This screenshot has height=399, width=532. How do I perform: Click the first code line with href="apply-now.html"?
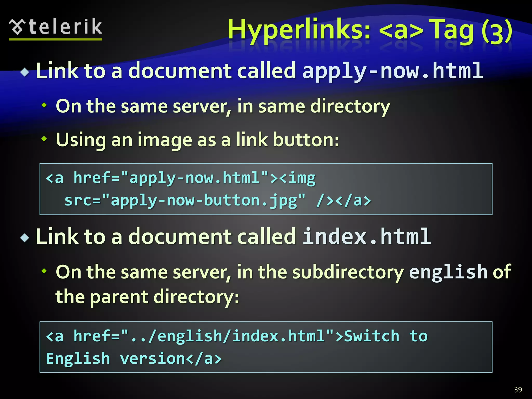coord(181,178)
